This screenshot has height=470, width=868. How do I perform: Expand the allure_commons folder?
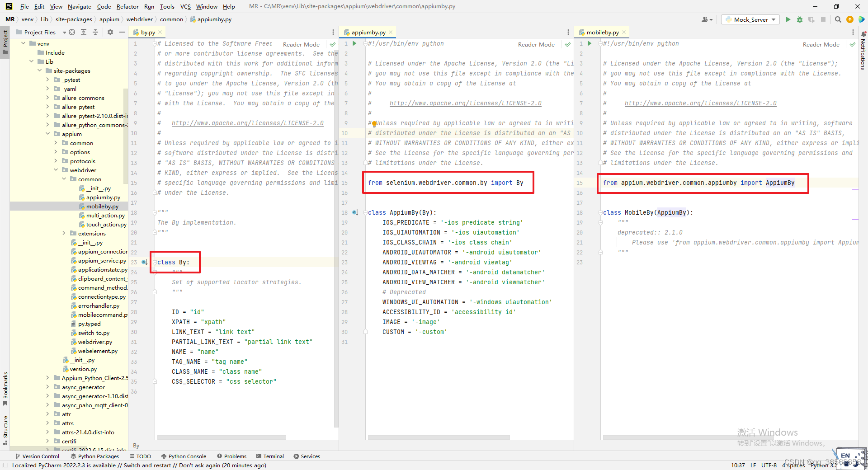click(47, 98)
